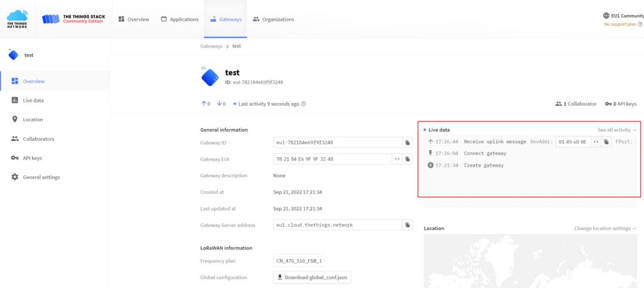Copy the DevAddr in live data
The width and height of the screenshot is (644, 288).
[606, 142]
